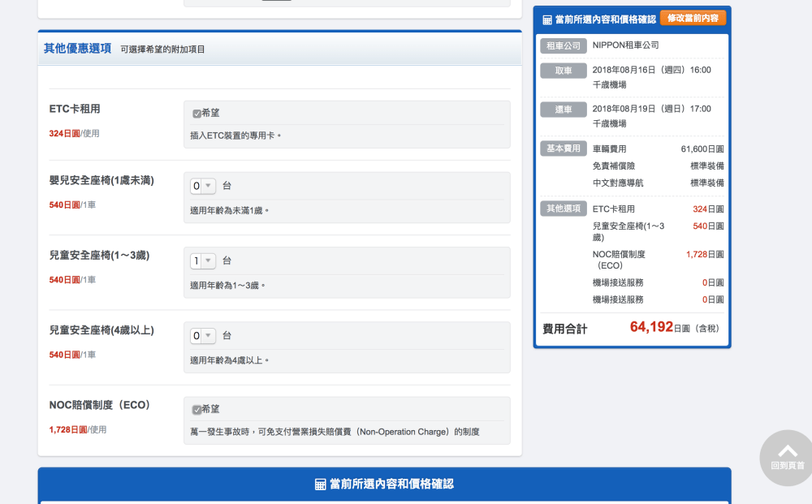The image size is (812, 504).
Task: Click the 其他優惠選項 section heading
Action: click(x=77, y=49)
